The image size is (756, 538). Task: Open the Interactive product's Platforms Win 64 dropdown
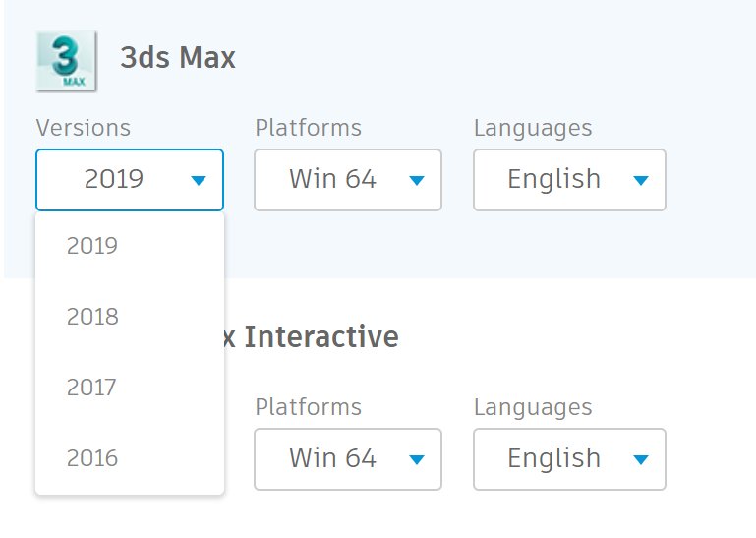point(348,459)
